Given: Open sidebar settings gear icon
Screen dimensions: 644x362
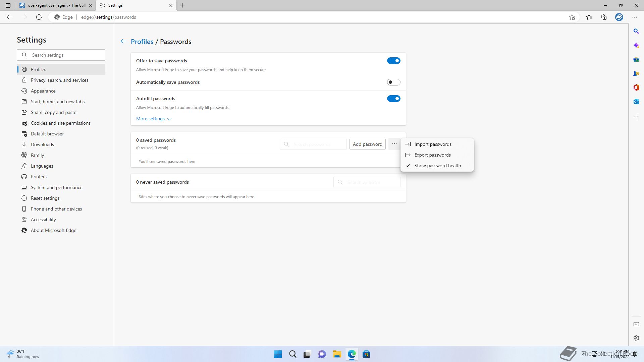Looking at the screenshot, I should pos(636,338).
